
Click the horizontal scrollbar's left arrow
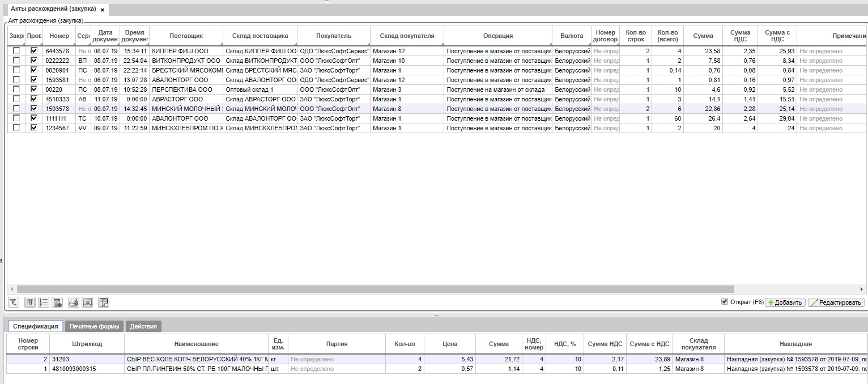click(x=12, y=289)
